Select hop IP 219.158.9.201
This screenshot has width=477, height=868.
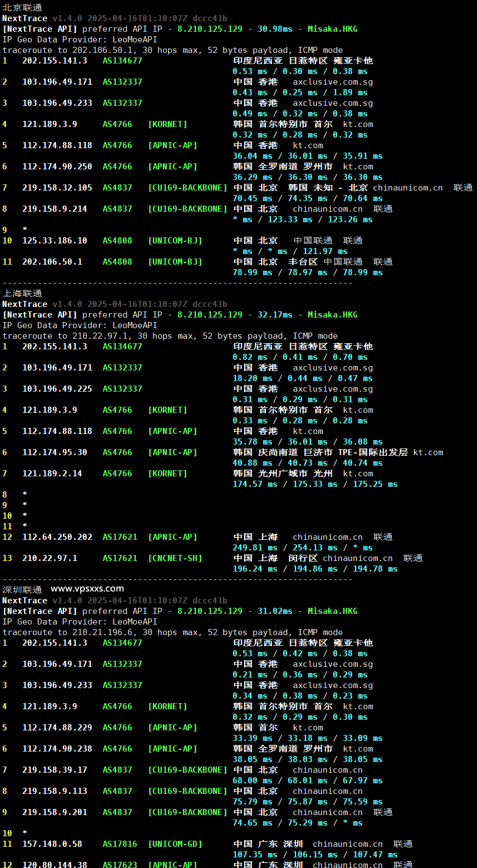click(x=55, y=812)
